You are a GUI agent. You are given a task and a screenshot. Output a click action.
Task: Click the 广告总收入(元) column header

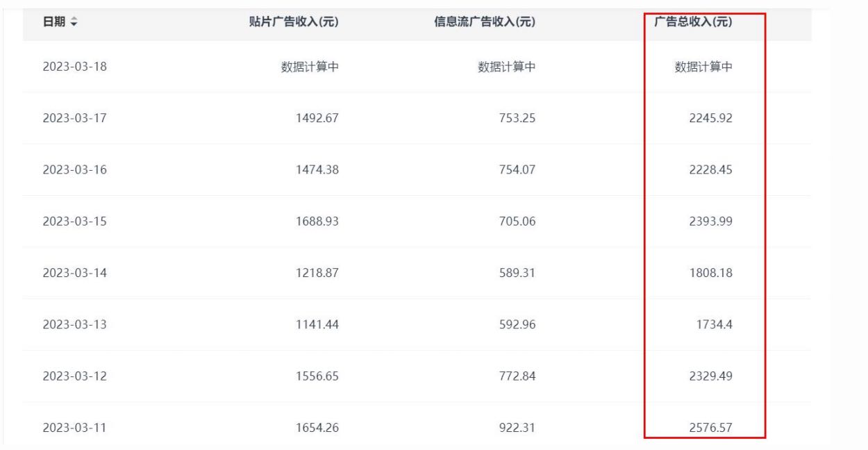point(694,22)
